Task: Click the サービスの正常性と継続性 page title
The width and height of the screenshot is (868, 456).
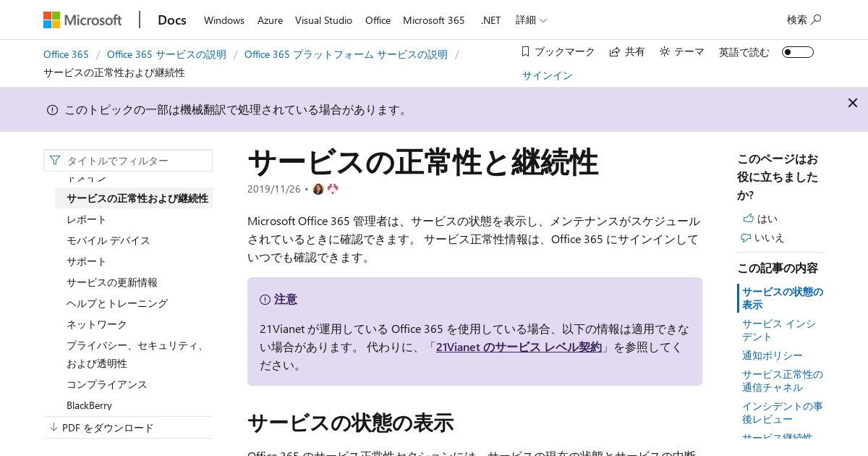Action: (423, 162)
